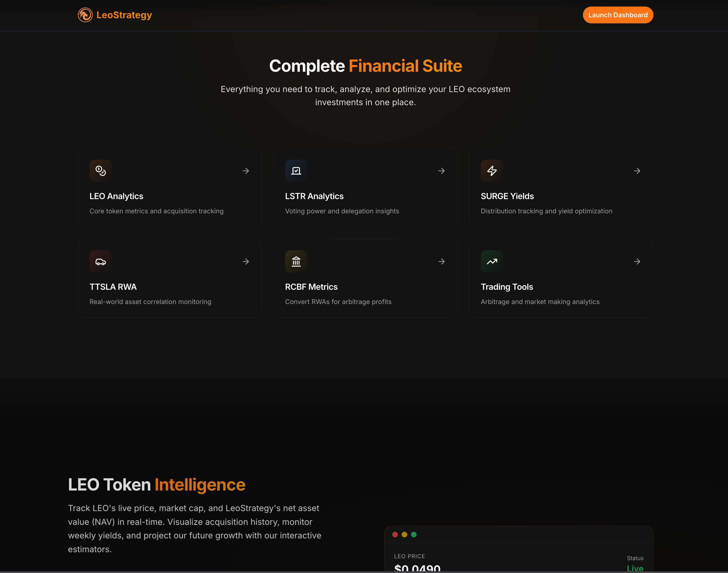Follow the arrow on the LSTR Analytics card
This screenshot has height=573, width=728.
tap(441, 171)
